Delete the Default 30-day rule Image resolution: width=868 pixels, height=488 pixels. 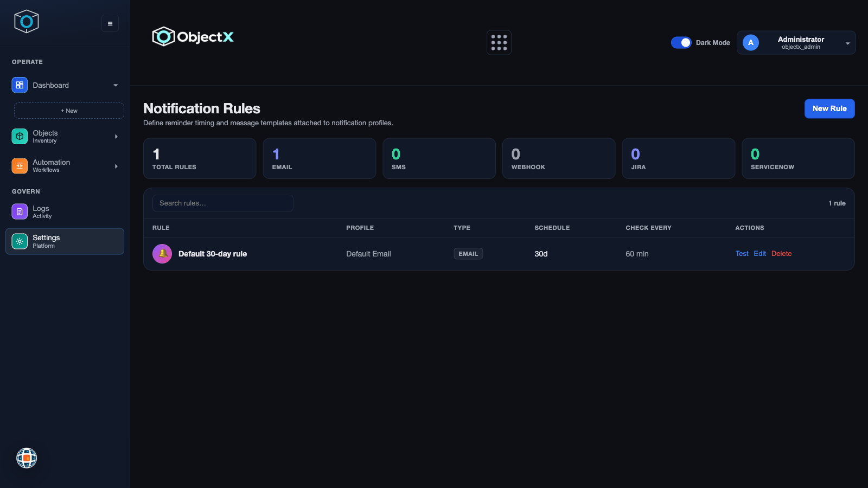click(781, 254)
